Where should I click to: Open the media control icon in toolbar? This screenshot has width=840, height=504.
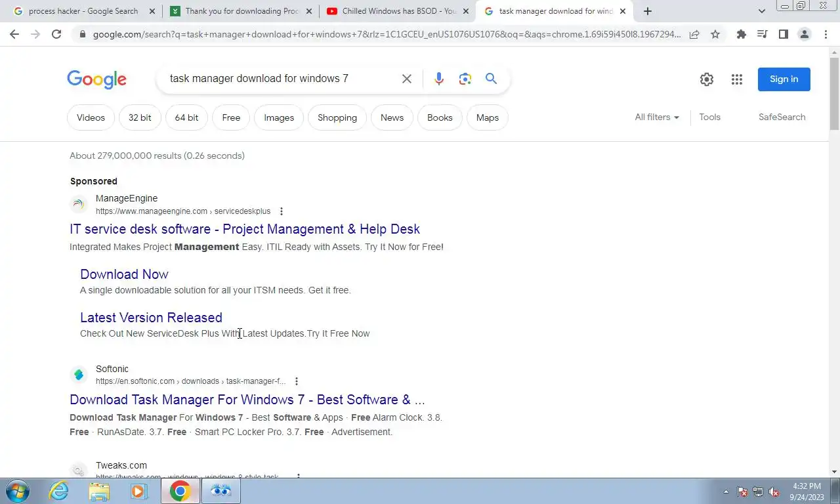(763, 34)
